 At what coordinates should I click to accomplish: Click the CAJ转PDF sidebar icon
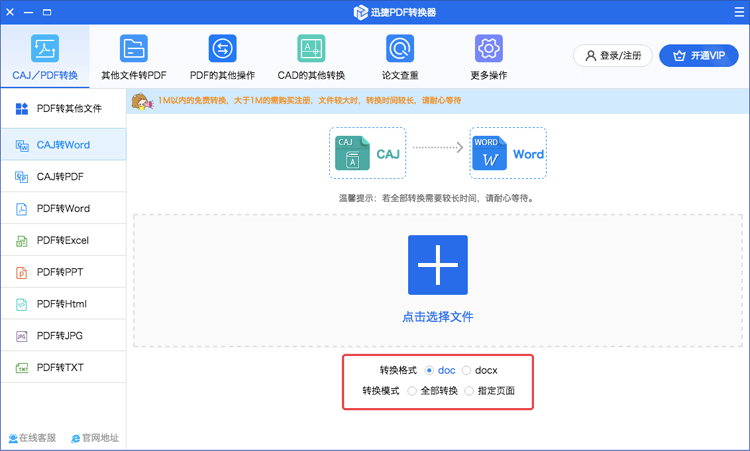click(x=22, y=177)
